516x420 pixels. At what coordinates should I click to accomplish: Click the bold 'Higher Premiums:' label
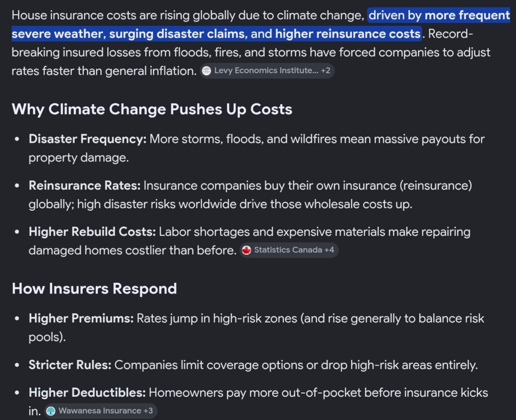coord(81,318)
